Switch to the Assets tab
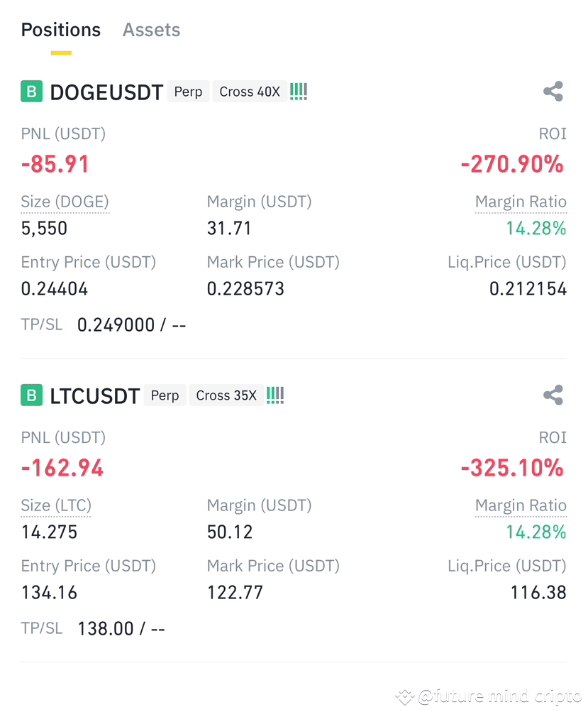 pos(150,30)
